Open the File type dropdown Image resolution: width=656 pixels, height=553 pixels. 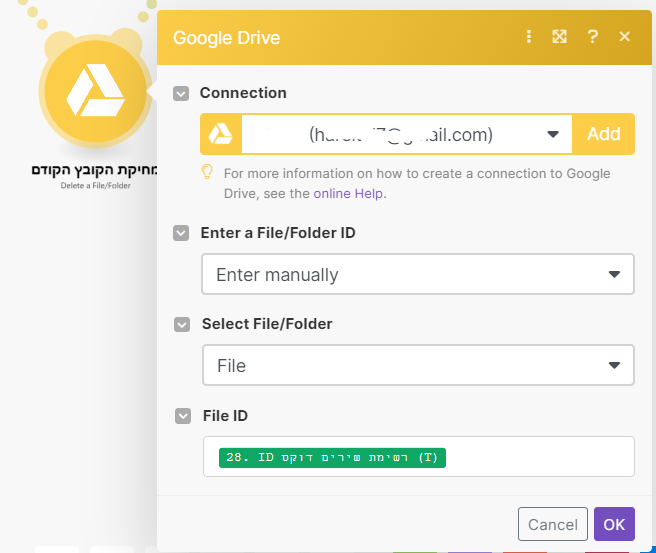coord(418,365)
